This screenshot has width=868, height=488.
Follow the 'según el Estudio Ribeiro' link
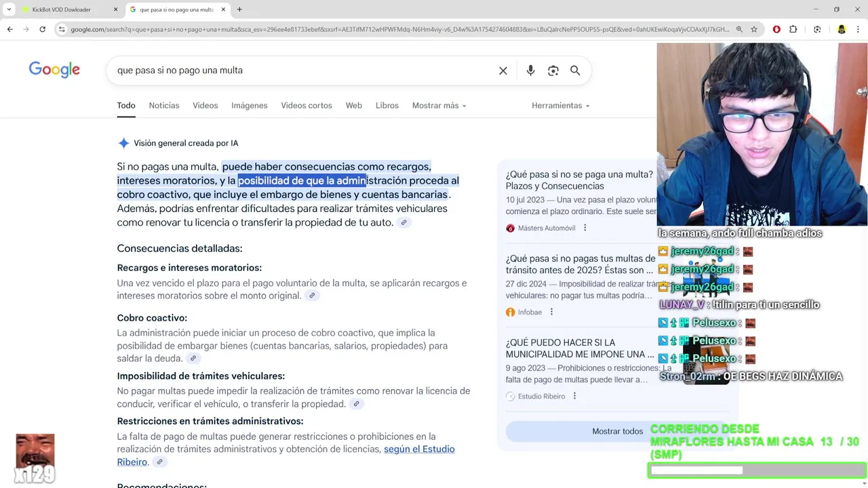(x=419, y=449)
